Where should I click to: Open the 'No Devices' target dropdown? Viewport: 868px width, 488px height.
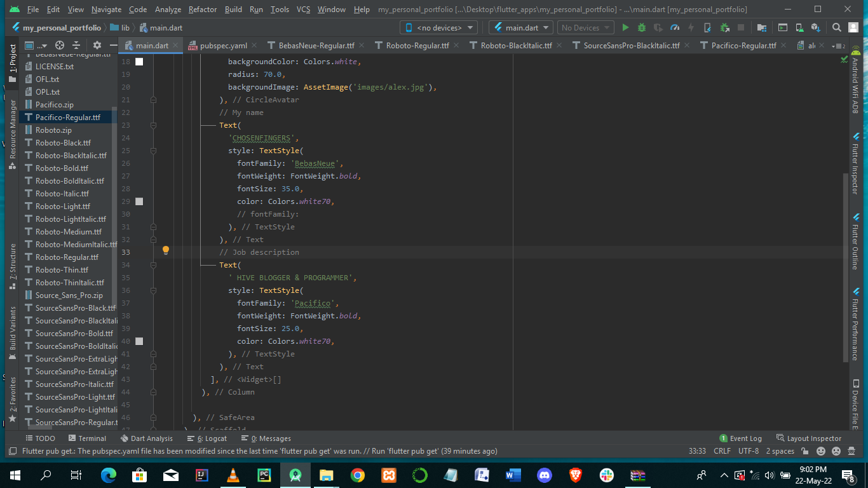pos(585,28)
